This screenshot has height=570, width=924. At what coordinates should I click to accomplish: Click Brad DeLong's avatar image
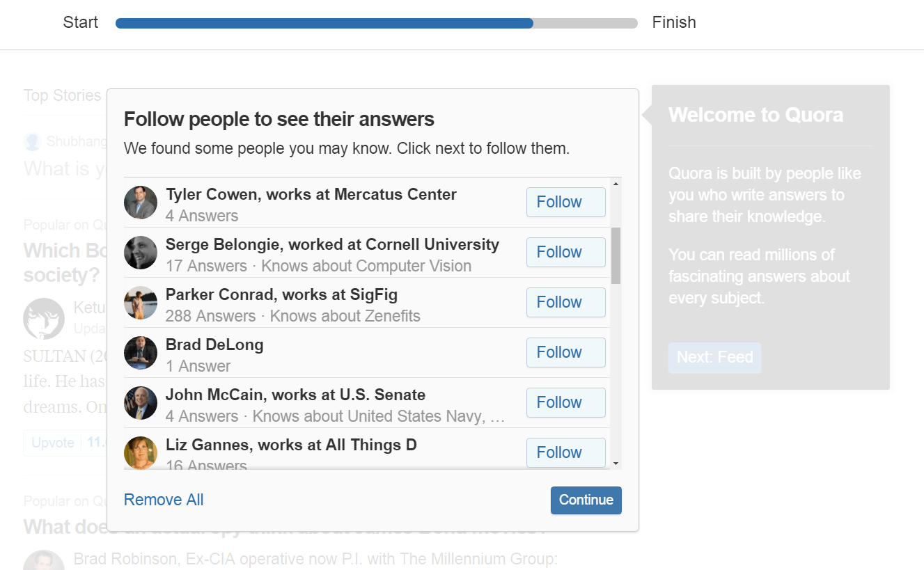[141, 353]
